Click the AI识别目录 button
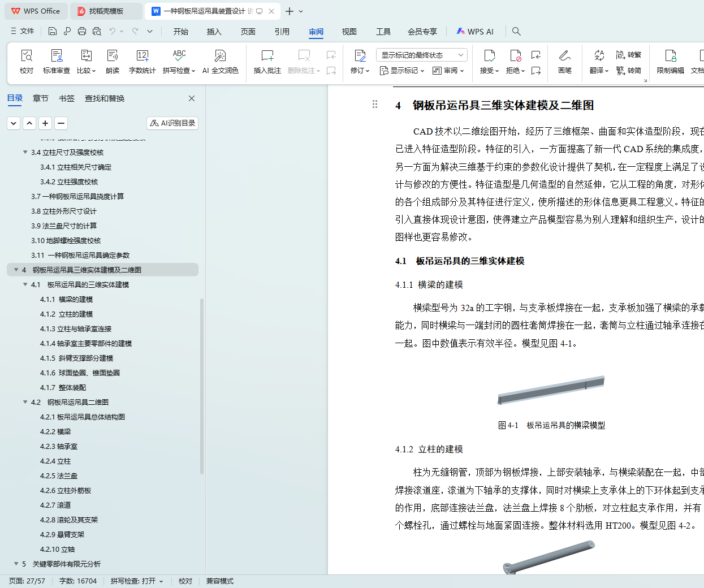The image size is (704, 588). tap(172, 123)
